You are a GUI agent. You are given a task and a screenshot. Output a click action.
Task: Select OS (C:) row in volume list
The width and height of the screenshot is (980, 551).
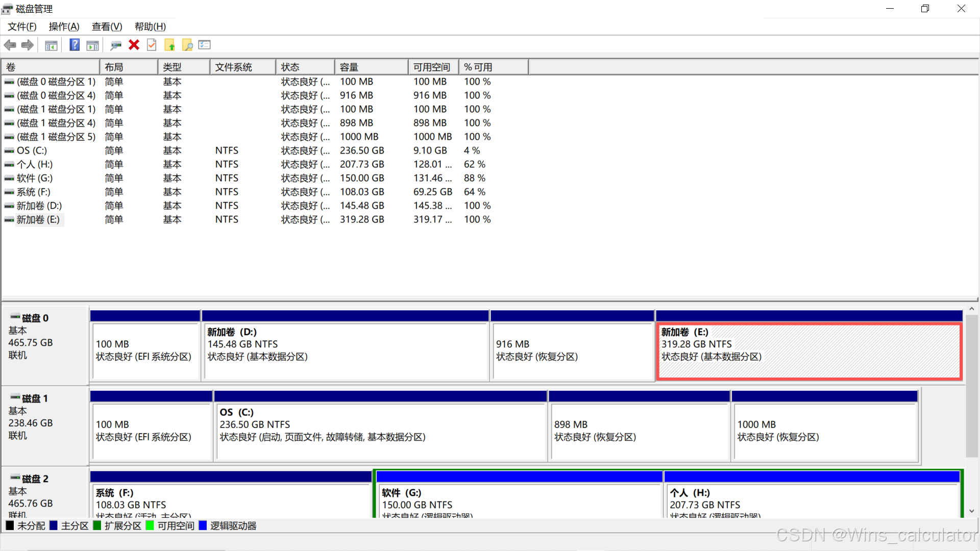pyautogui.click(x=32, y=151)
